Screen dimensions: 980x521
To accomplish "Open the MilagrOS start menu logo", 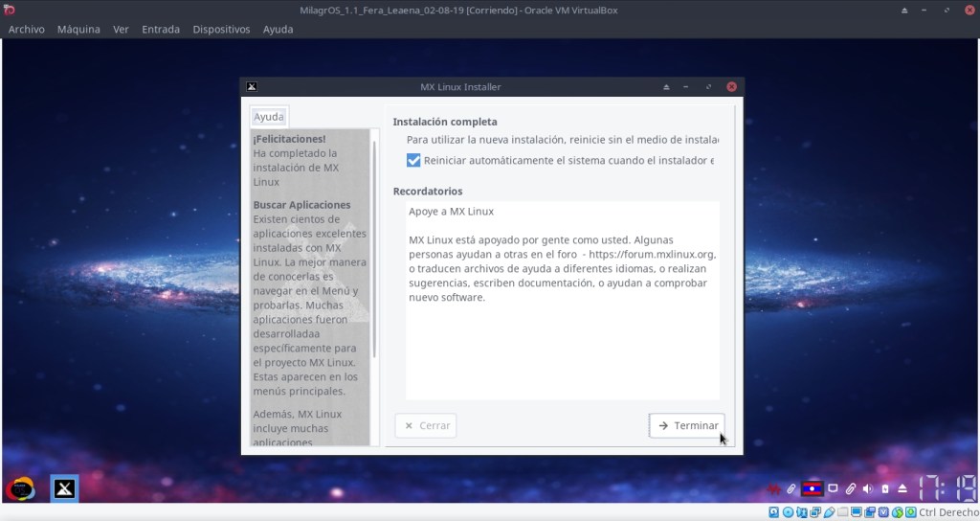I will 20,488.
